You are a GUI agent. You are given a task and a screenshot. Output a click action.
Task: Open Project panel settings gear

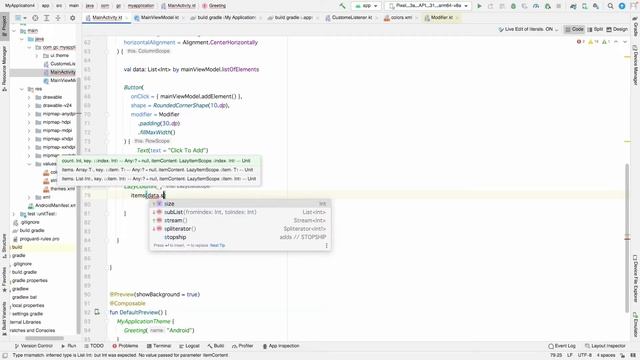pos(73,18)
